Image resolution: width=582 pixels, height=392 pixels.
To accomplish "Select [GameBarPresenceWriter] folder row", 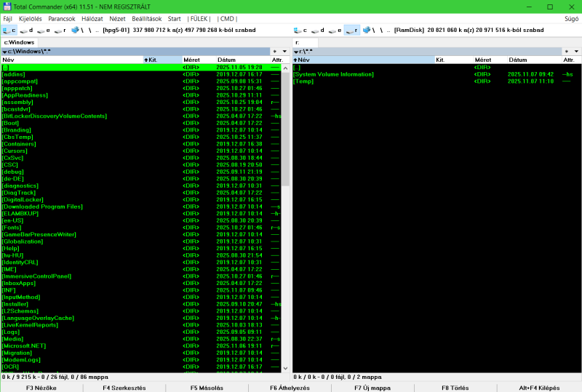I will click(141, 235).
